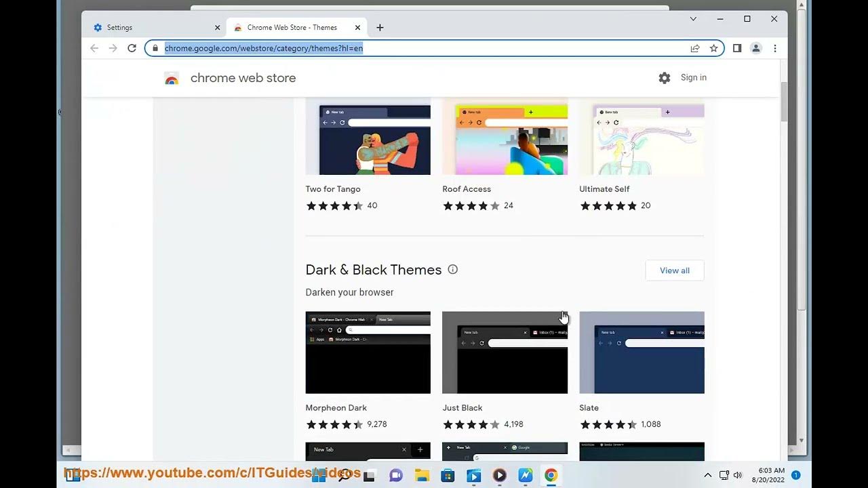
Task: Reload the Chrome Web Store page
Action: pos(132,48)
